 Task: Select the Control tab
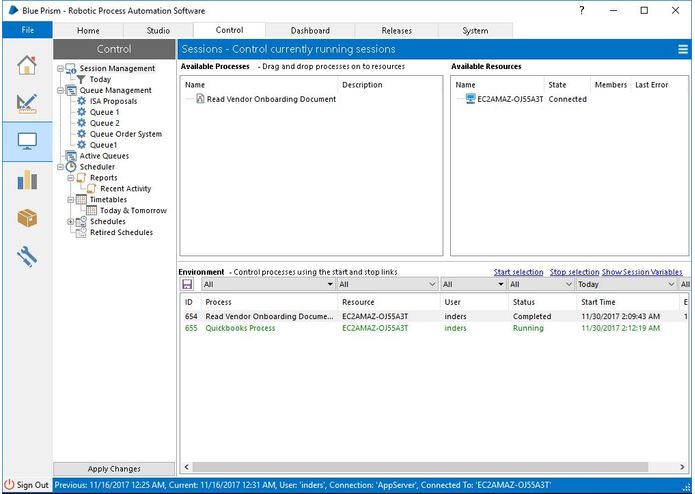coord(229,30)
